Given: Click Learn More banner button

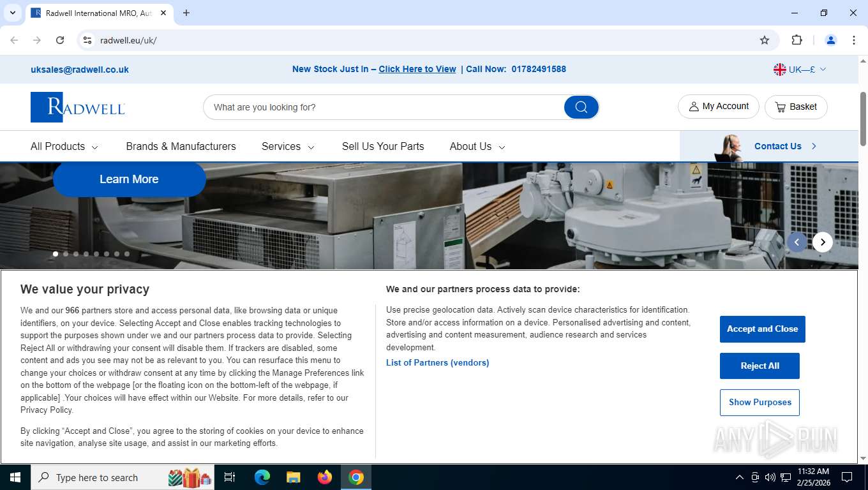Looking at the screenshot, I should pos(129,179).
